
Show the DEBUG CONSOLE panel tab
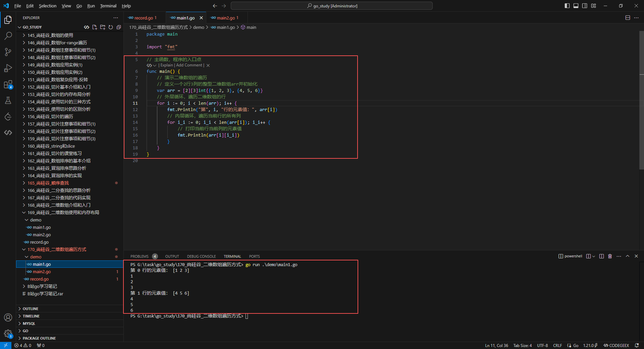point(202,256)
